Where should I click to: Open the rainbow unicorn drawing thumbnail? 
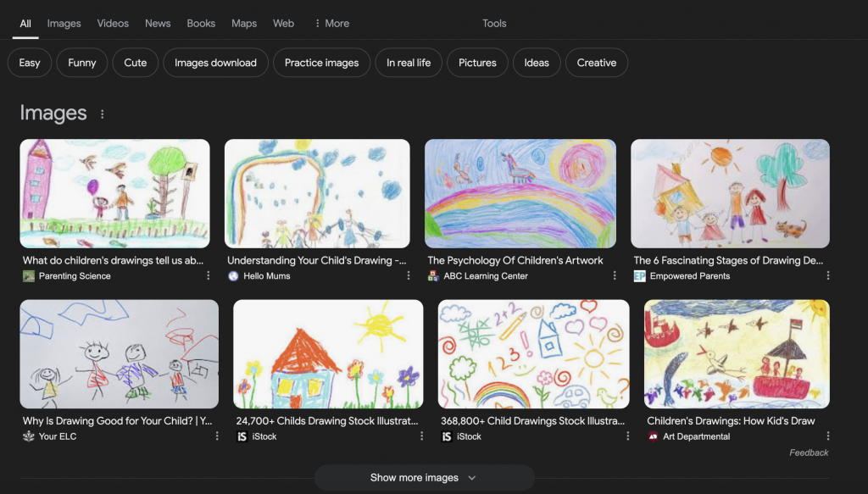pyautogui.click(x=520, y=193)
